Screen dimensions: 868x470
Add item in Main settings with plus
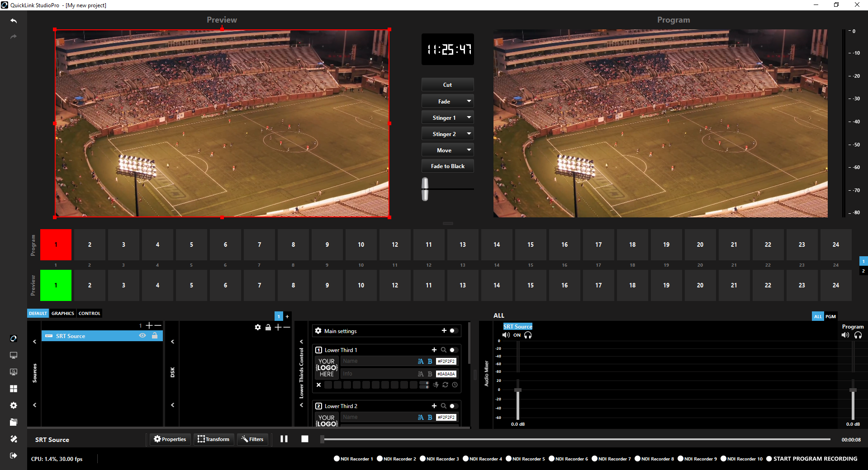pos(444,331)
